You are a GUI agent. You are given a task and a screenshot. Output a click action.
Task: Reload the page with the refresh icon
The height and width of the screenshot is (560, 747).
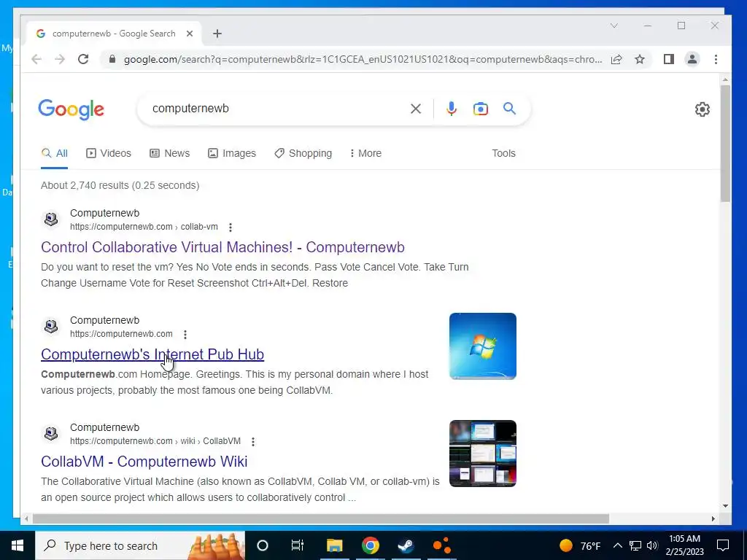click(x=83, y=59)
